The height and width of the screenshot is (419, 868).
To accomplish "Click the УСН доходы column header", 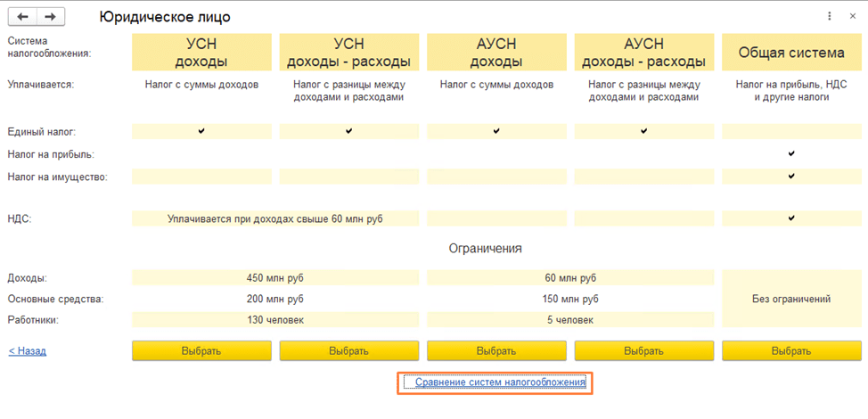I will [201, 53].
